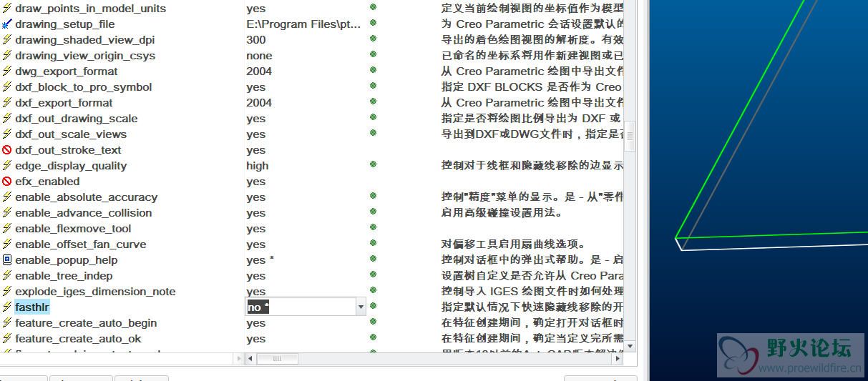Click the lightning icon beside enable_offset_fan_curve
The height and width of the screenshot is (381, 868).
pyautogui.click(x=7, y=244)
